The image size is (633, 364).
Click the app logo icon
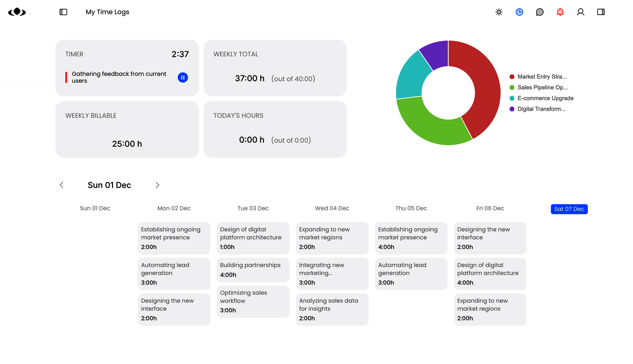click(x=17, y=12)
